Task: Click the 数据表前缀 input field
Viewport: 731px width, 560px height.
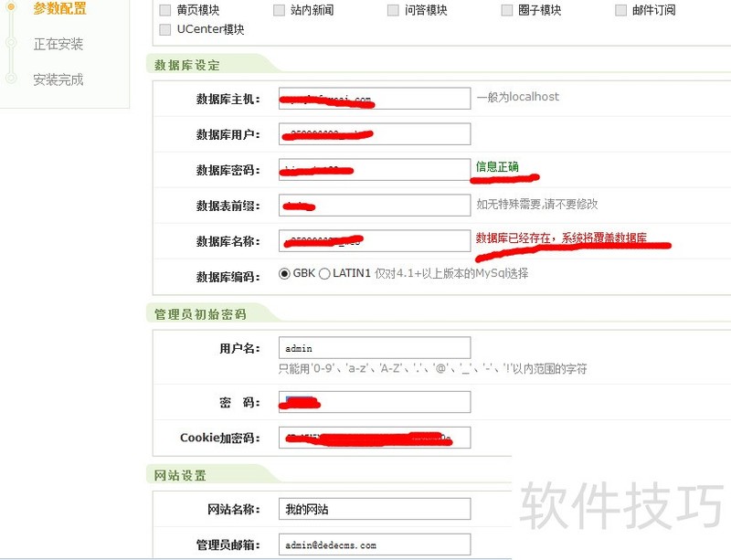Action: point(375,206)
